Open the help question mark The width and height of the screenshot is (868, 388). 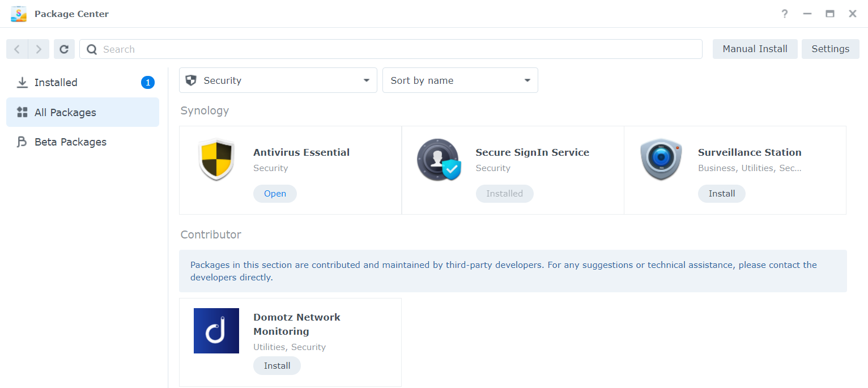tap(785, 14)
